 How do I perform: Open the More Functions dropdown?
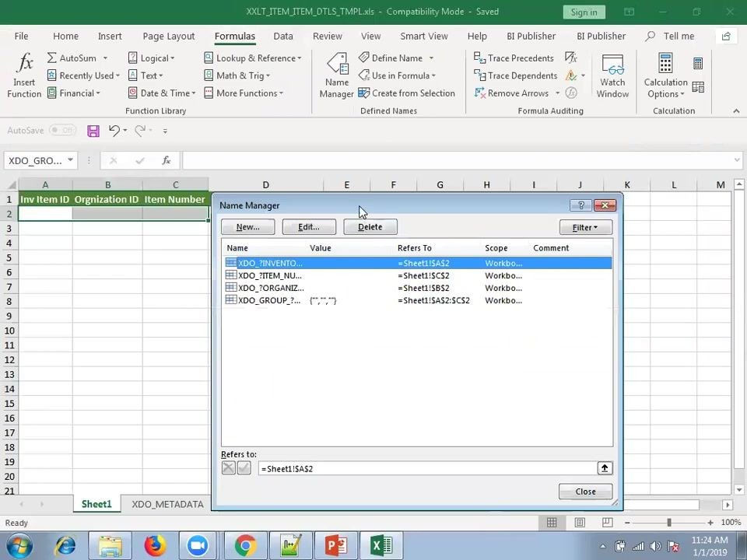coord(244,93)
